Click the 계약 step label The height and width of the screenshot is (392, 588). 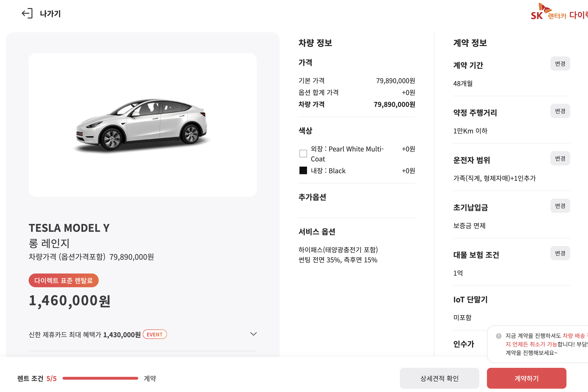[150, 378]
